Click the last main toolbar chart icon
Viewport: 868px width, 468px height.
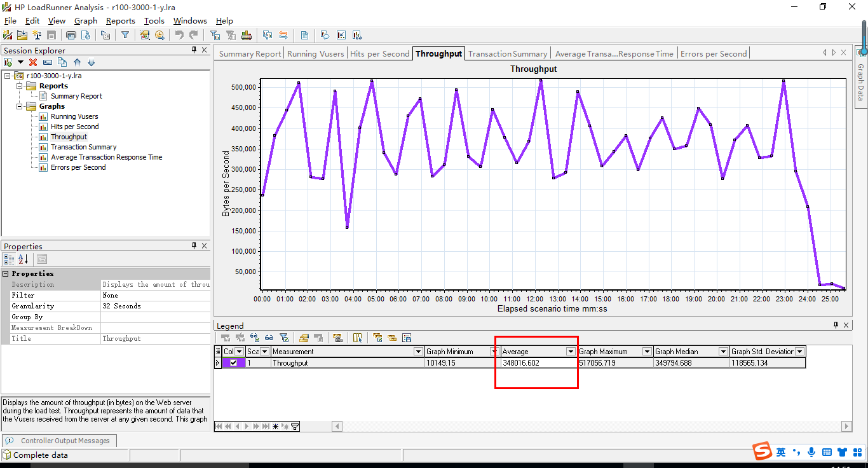click(x=356, y=35)
